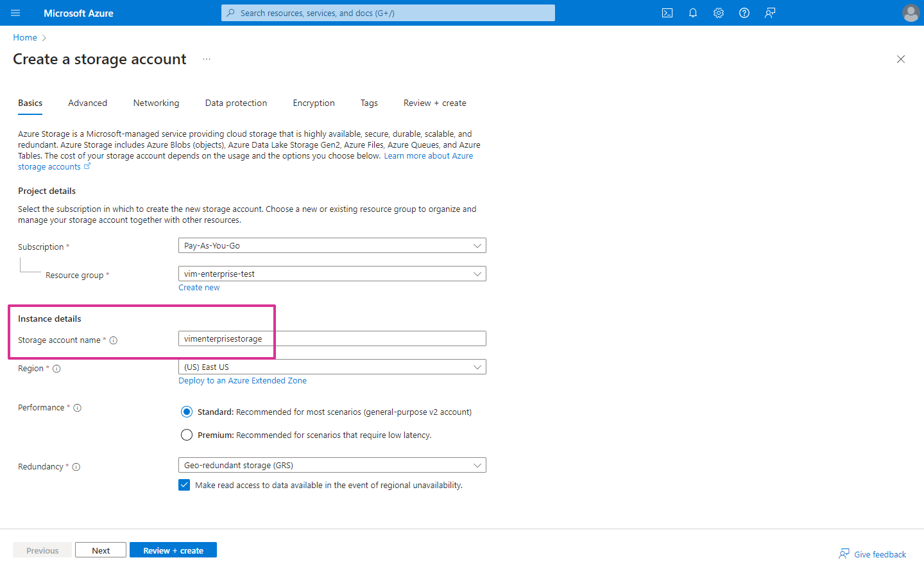Click the Home breadcrumb link

25,37
